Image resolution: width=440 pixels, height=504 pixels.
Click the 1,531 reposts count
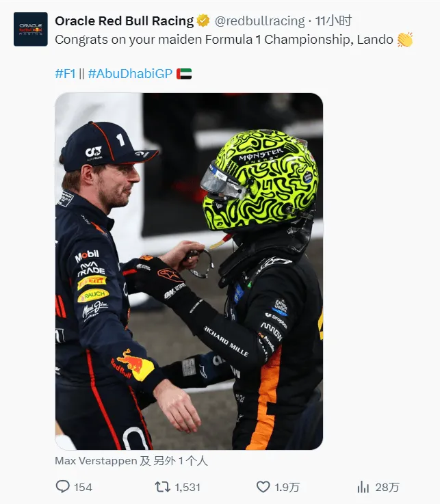tap(187, 488)
